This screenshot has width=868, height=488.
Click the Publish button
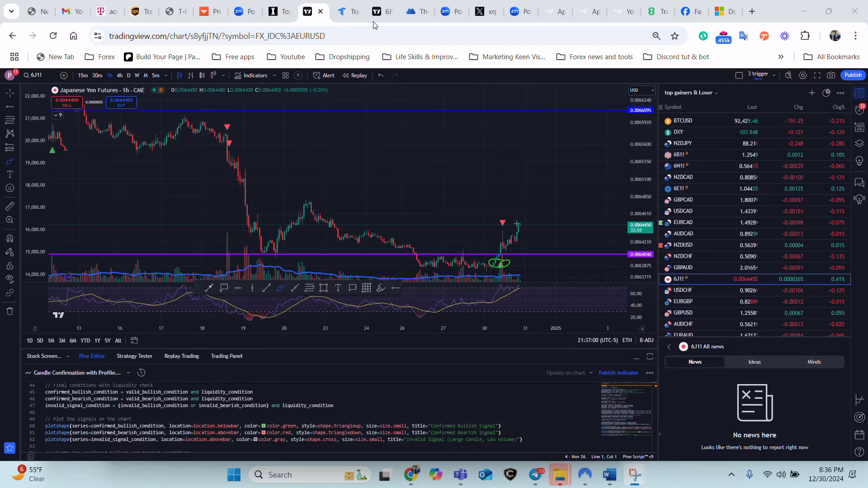(853, 75)
